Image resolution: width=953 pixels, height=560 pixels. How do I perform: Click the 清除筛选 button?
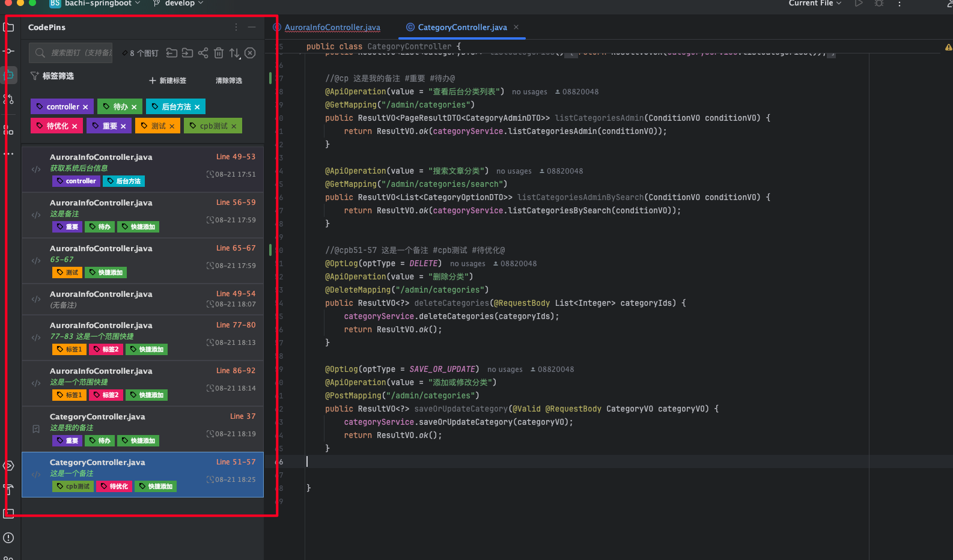(229, 81)
